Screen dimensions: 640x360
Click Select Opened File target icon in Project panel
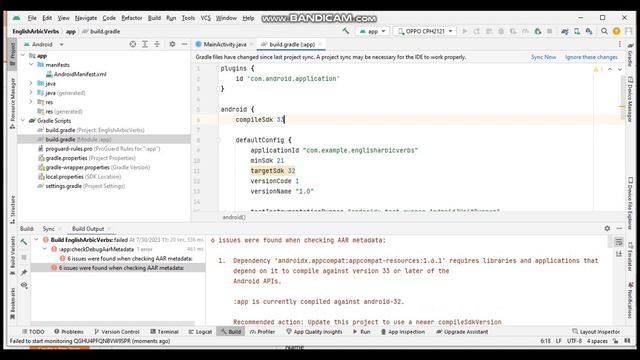click(x=133, y=44)
